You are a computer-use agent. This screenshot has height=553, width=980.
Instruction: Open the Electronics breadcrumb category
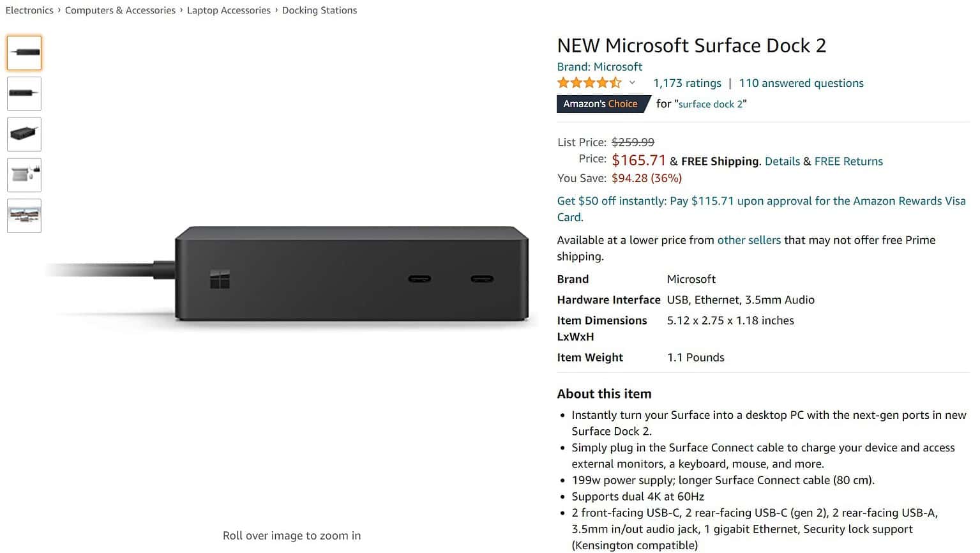click(29, 10)
